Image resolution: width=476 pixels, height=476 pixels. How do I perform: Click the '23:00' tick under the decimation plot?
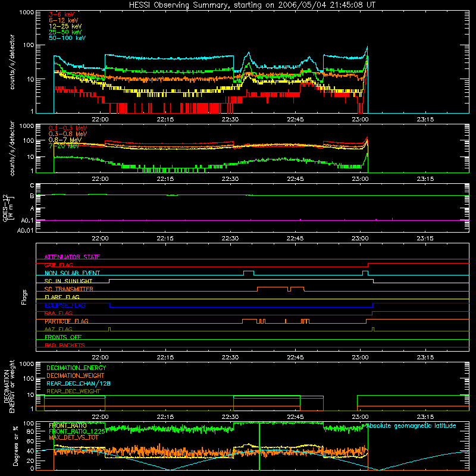coord(360,417)
